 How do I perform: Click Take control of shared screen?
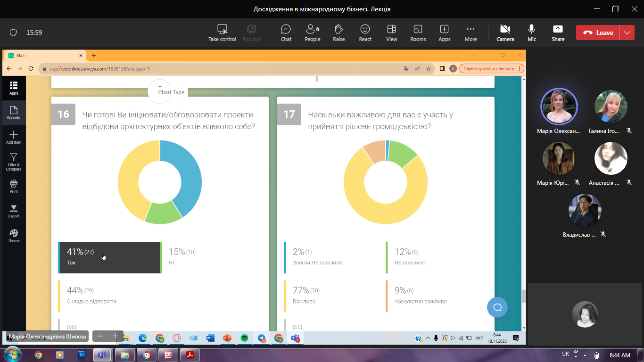tap(222, 33)
